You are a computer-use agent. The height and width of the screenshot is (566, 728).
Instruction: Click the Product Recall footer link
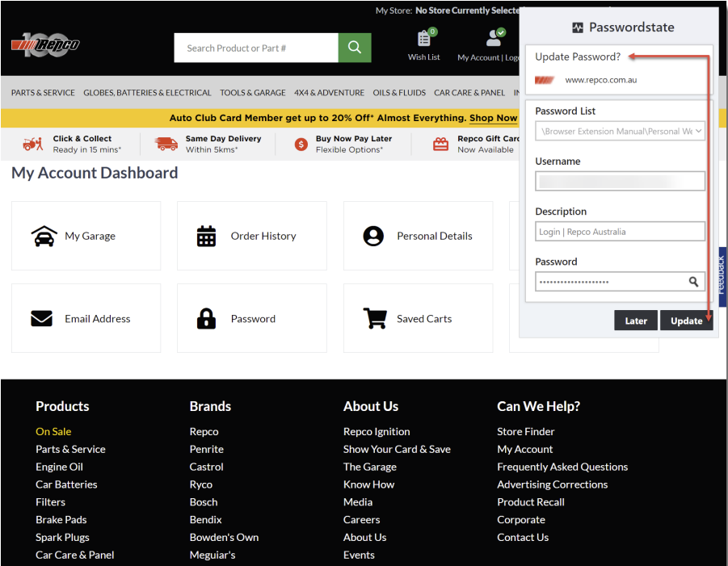coord(531,502)
